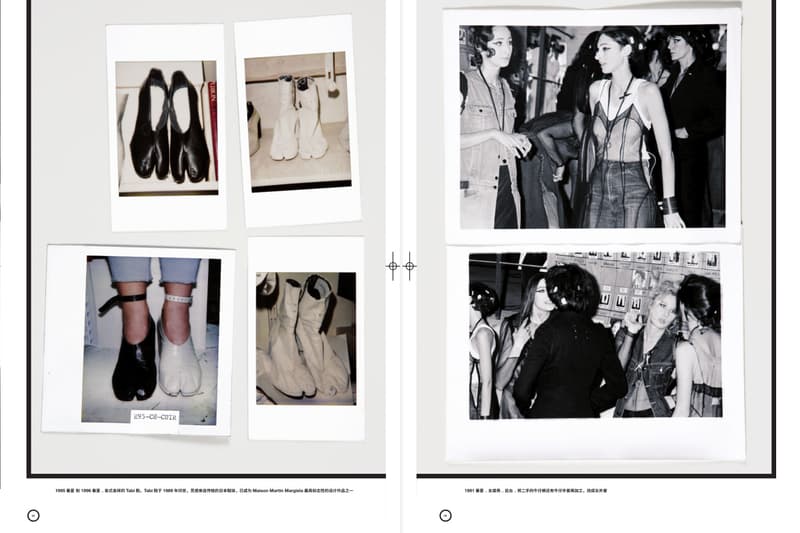Click the circled page number on left page
Viewport: 800px width, 533px height.
(x=33, y=516)
